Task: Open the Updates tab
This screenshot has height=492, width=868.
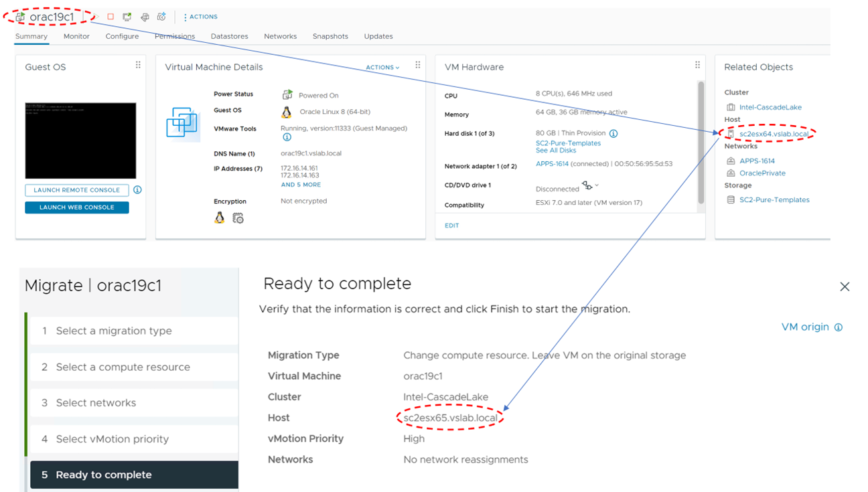Action: click(378, 36)
